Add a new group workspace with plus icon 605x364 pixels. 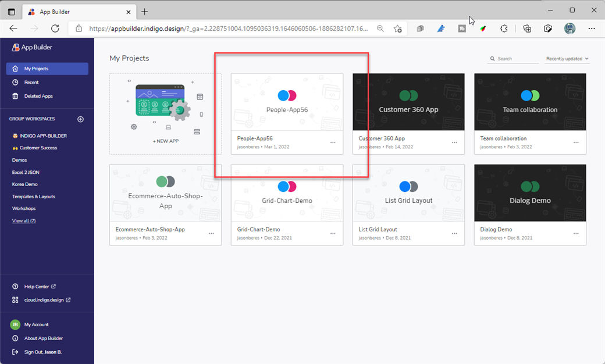click(x=81, y=119)
